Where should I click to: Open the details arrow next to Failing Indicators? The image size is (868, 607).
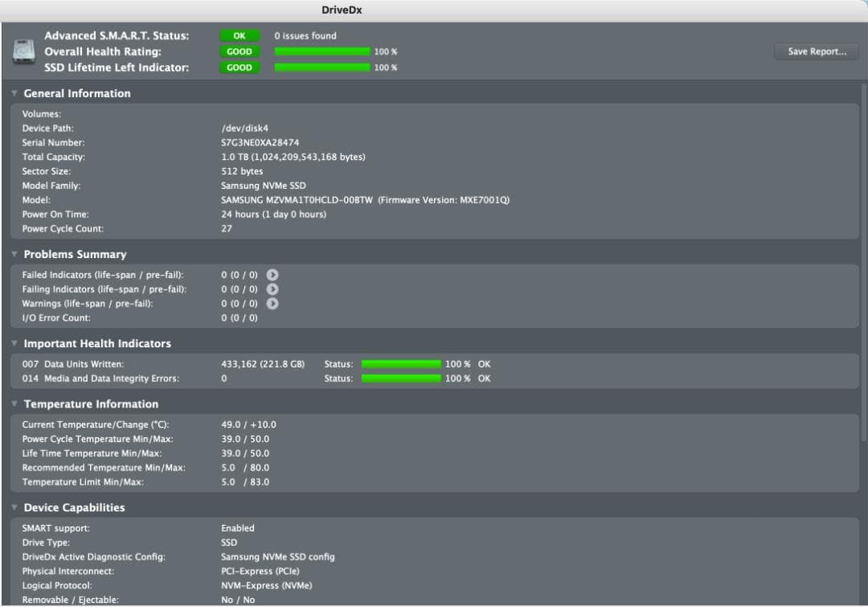point(272,289)
